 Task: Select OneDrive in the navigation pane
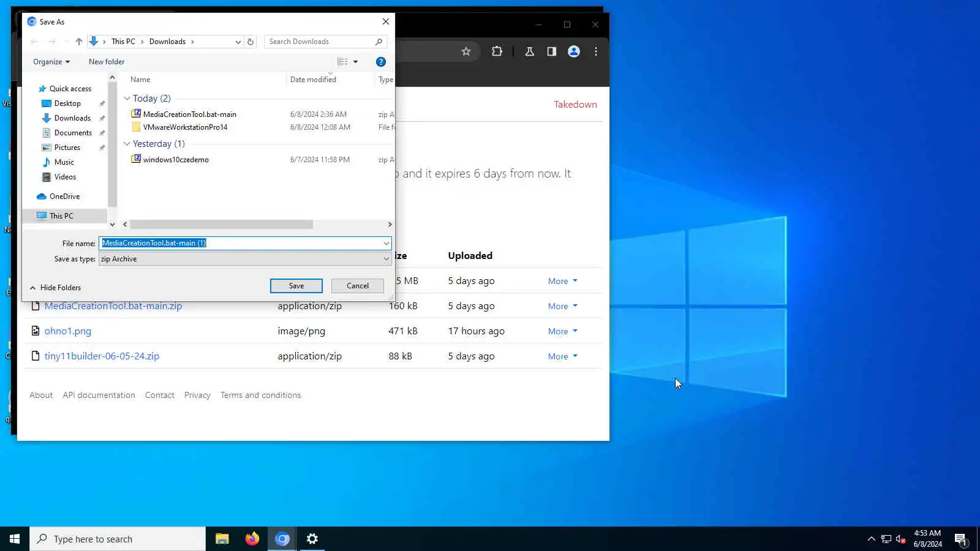coord(64,197)
